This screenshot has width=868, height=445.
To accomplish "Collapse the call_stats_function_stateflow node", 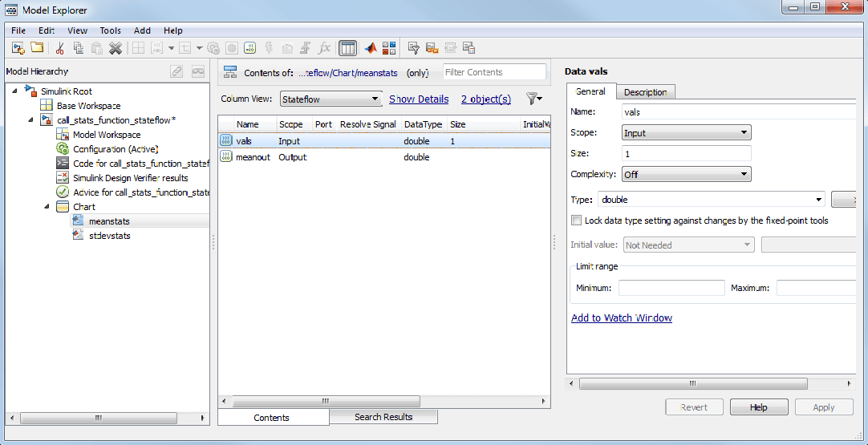I will click(x=30, y=120).
